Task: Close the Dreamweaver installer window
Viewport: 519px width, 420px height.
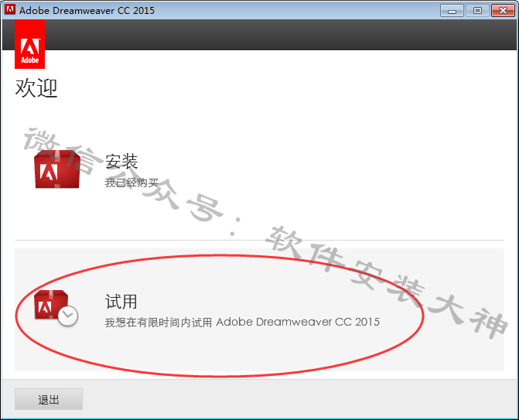Action: (503, 11)
